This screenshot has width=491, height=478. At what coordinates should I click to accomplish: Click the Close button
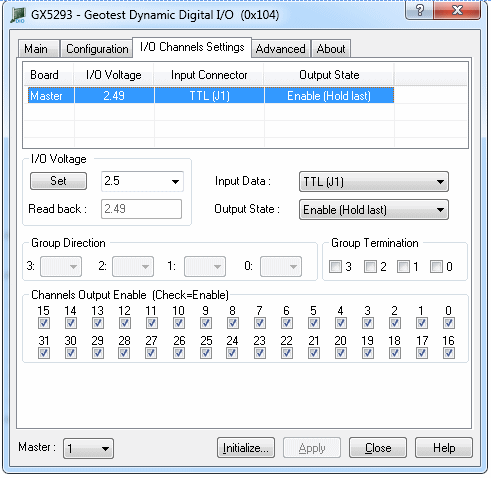(x=378, y=448)
